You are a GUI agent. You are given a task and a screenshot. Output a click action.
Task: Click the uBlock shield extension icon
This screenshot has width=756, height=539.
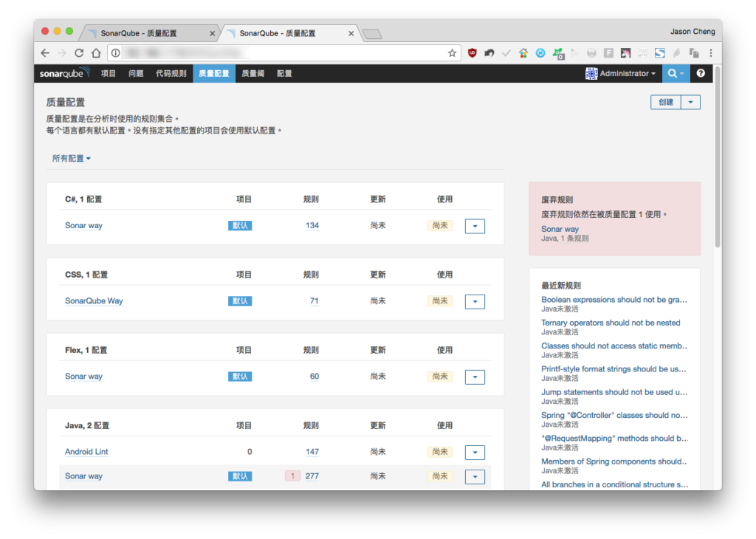(x=472, y=53)
